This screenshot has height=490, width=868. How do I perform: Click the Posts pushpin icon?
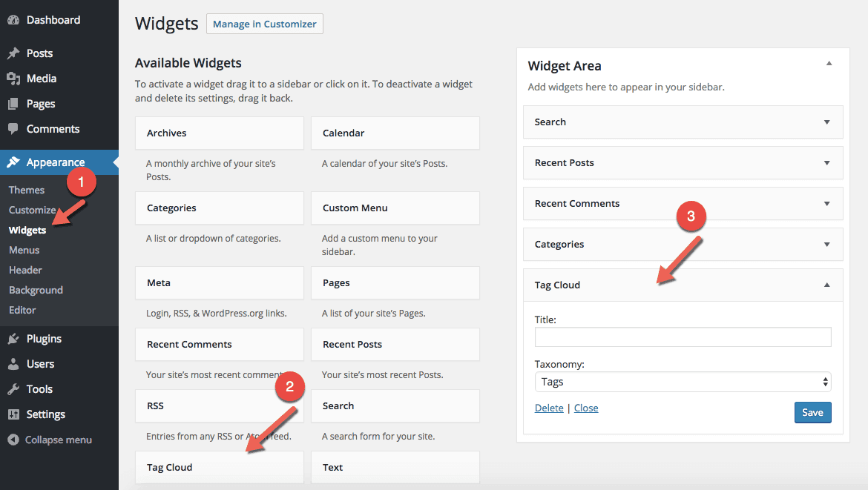point(13,53)
